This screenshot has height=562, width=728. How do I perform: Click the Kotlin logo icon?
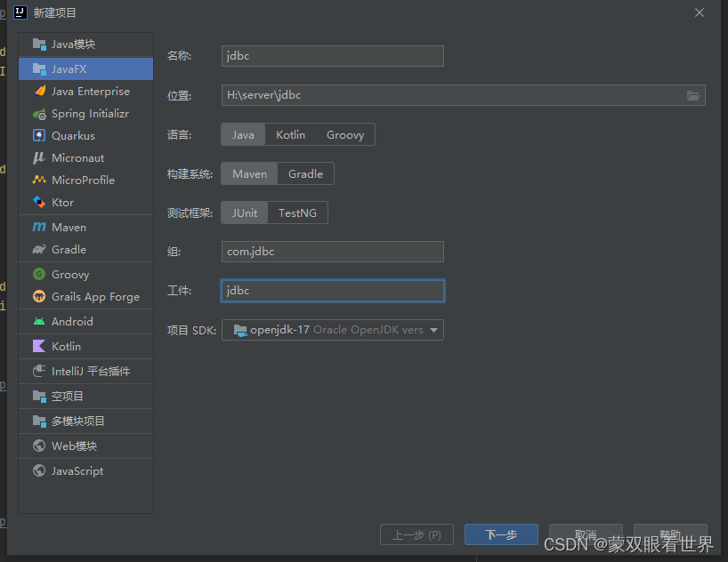pos(39,346)
